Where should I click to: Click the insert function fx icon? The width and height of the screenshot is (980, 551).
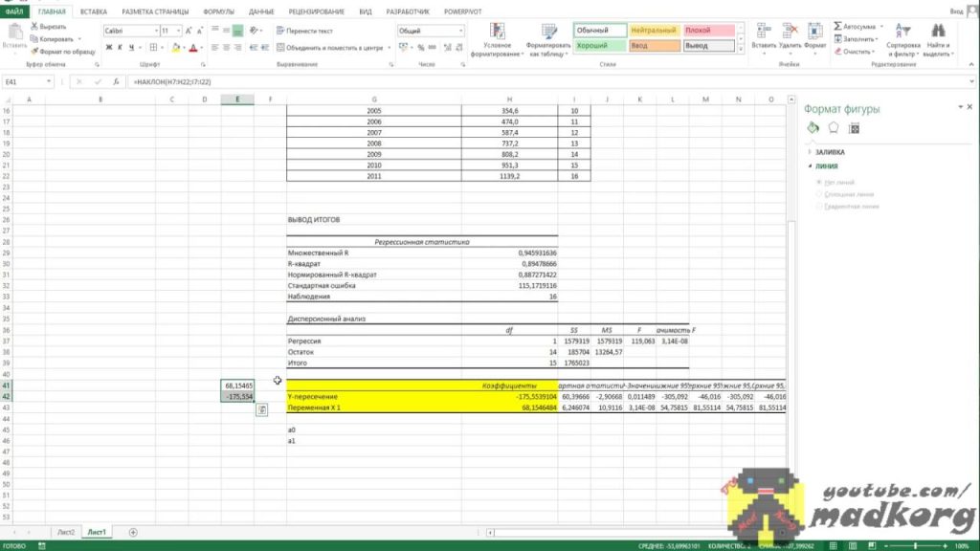pyautogui.click(x=116, y=82)
